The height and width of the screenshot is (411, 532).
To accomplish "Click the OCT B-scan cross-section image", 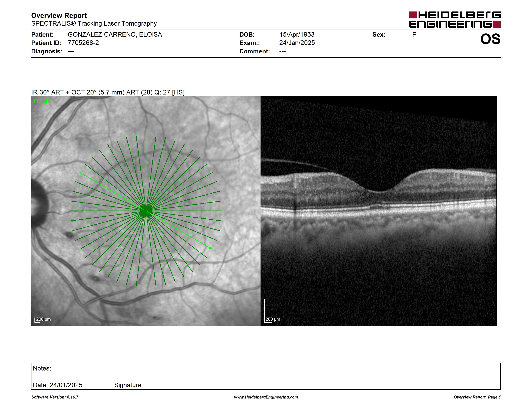I will point(379,211).
